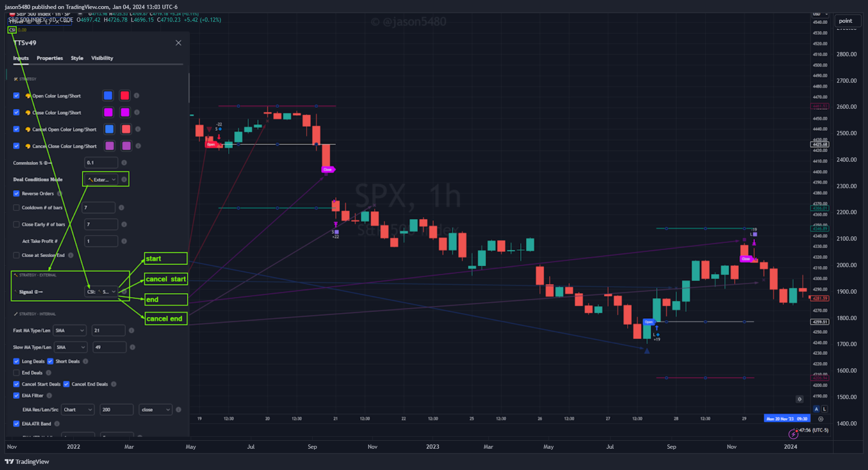Open the Deal Conditions Mode dropdown
The width and height of the screenshot is (868, 470).
click(x=101, y=180)
